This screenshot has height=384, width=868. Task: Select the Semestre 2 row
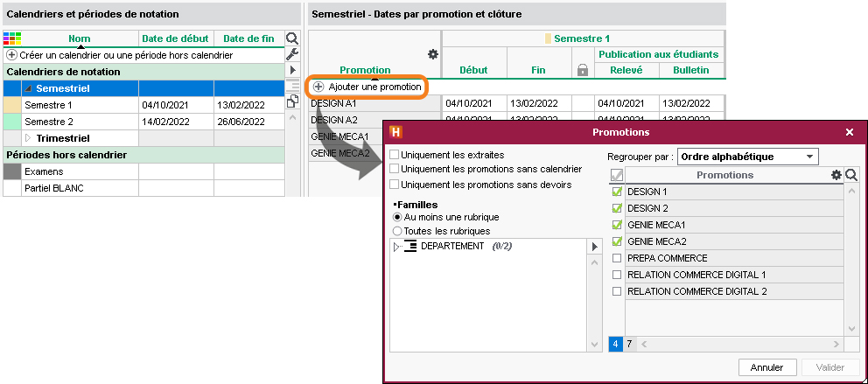[x=143, y=122]
